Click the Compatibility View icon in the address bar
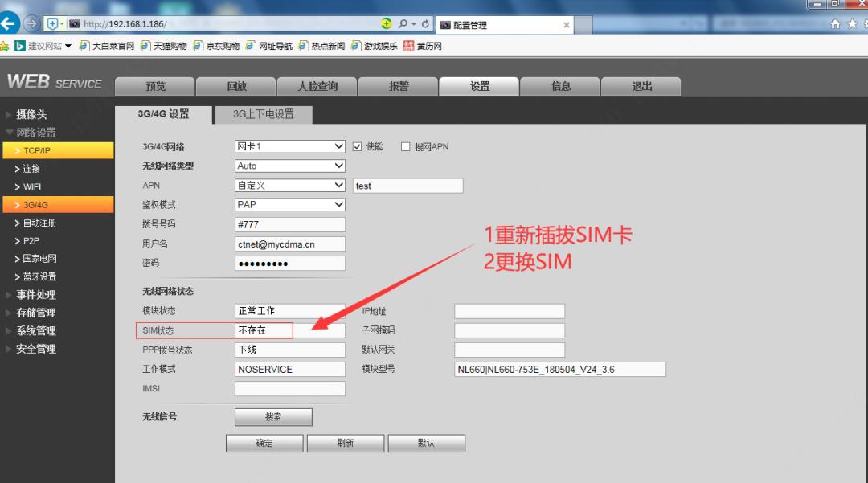 point(387,23)
